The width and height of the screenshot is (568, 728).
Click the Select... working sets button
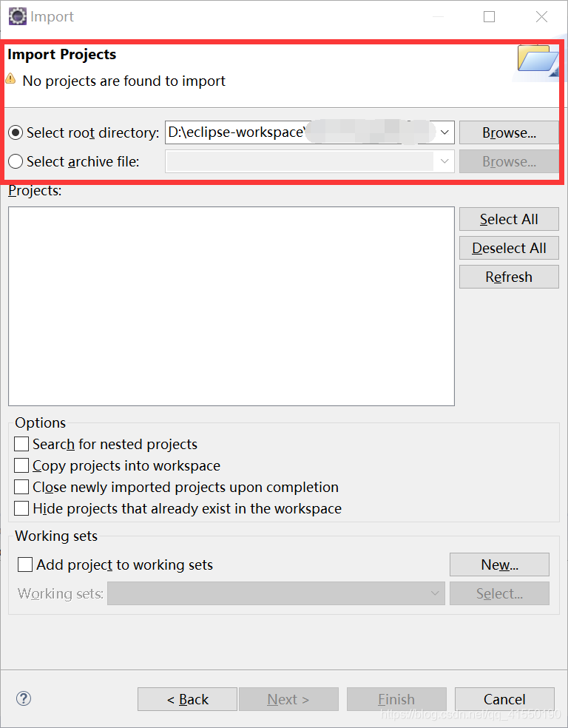click(x=499, y=593)
